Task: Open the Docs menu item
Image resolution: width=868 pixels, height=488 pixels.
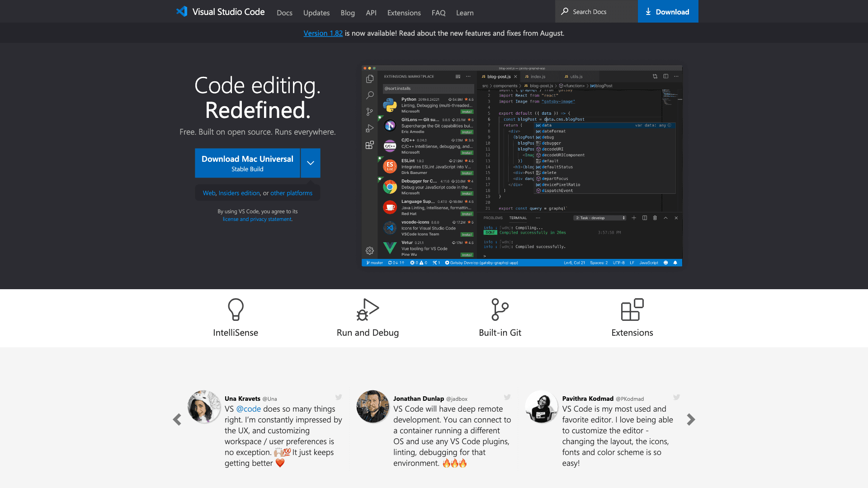Action: click(x=284, y=13)
